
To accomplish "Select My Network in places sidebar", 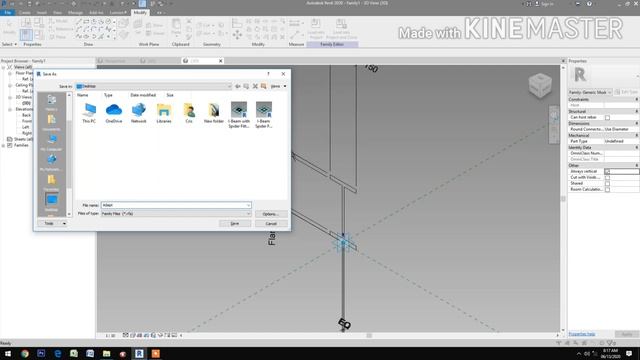I will 51,162.
